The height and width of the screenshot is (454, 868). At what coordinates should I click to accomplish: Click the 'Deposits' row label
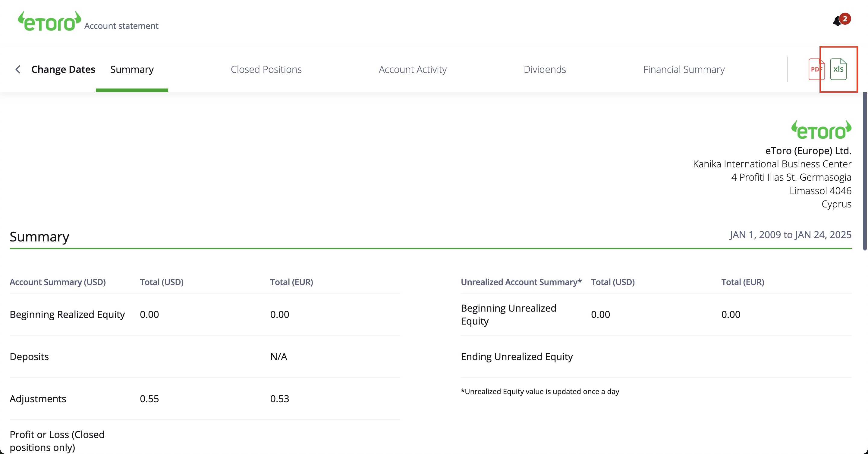(29, 356)
